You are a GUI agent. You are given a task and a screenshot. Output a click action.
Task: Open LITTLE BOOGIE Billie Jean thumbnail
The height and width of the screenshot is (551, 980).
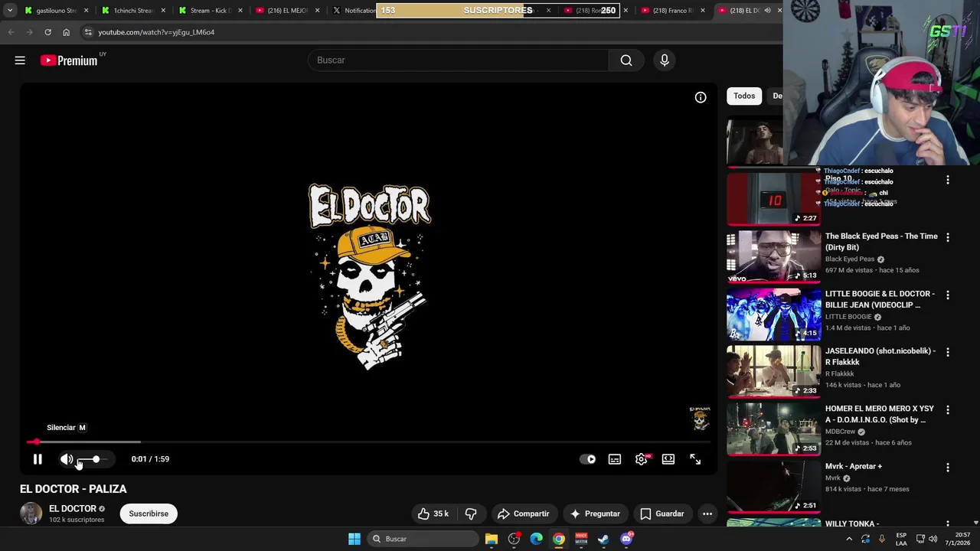[x=773, y=315]
